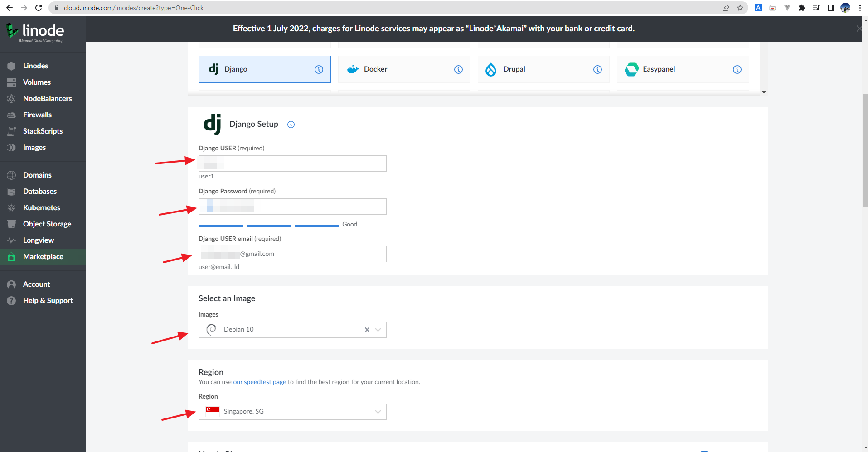The height and width of the screenshot is (452, 868).
Task: Open the speedtest page link
Action: click(260, 382)
